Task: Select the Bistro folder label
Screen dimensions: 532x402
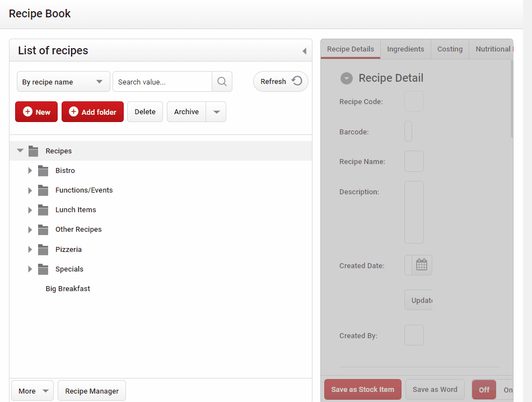Action: click(x=65, y=171)
